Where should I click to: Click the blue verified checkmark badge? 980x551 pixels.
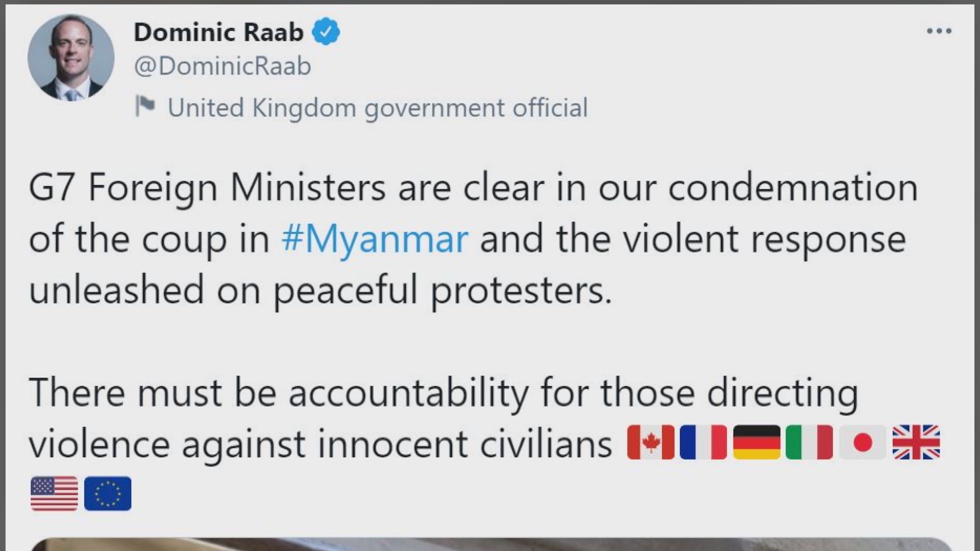(326, 32)
